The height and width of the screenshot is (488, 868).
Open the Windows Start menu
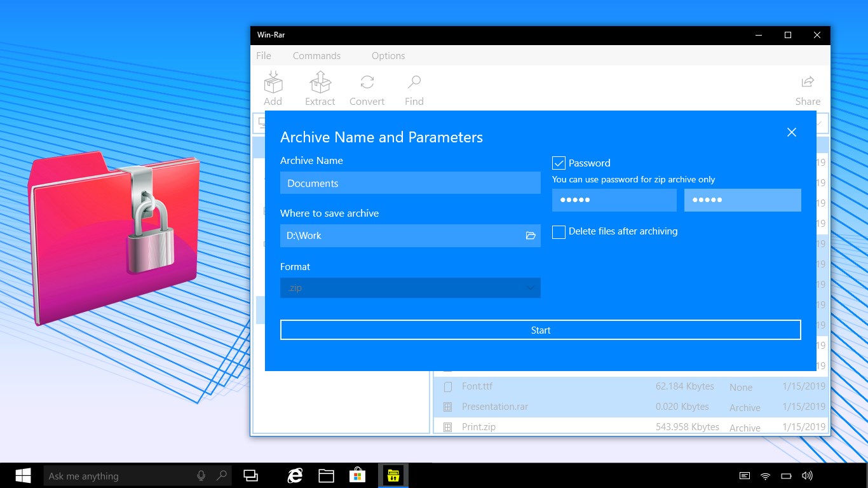pyautogui.click(x=24, y=475)
